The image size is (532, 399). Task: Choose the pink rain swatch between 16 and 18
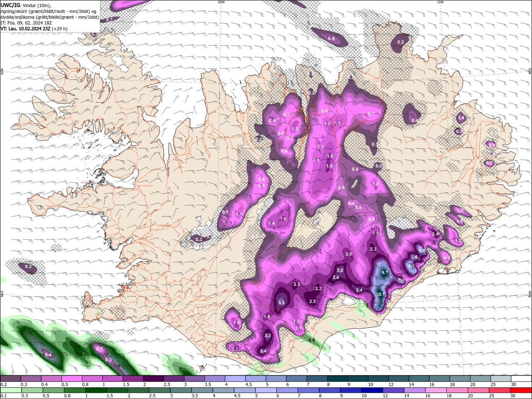click(436, 390)
